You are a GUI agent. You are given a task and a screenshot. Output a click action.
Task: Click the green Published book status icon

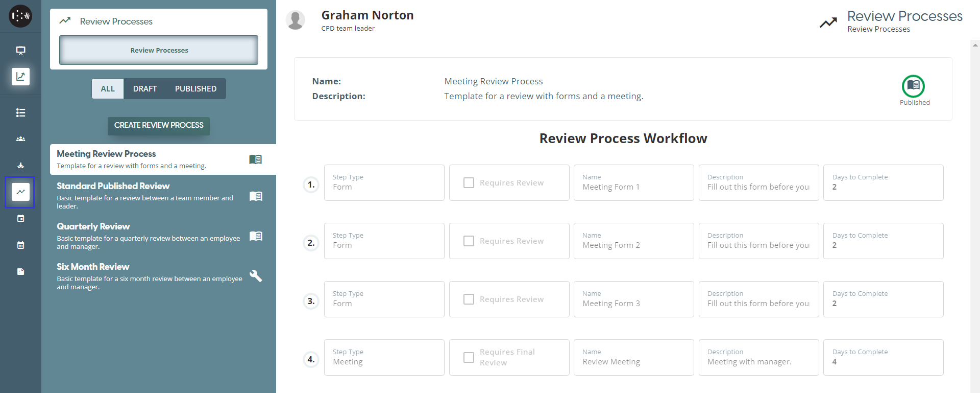(x=913, y=86)
